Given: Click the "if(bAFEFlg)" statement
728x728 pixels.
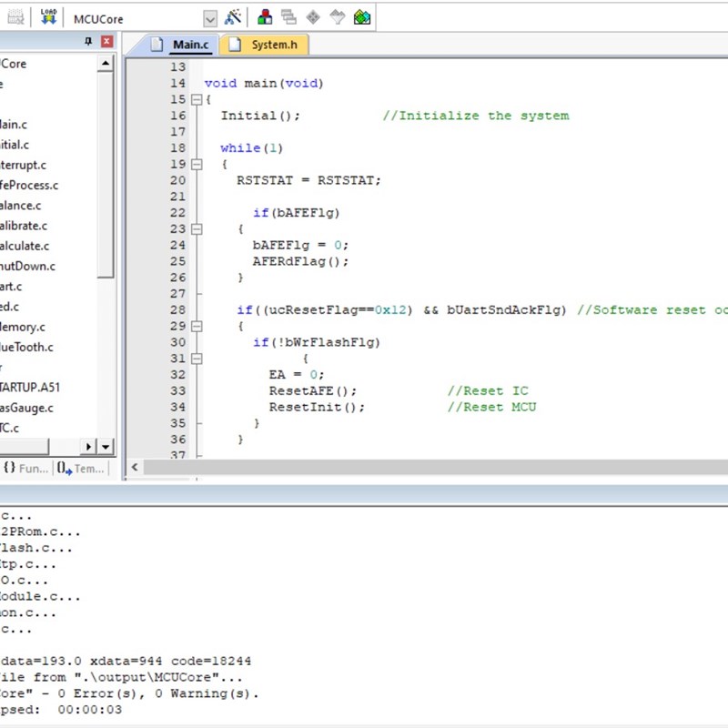Looking at the screenshot, I should click(x=297, y=213).
